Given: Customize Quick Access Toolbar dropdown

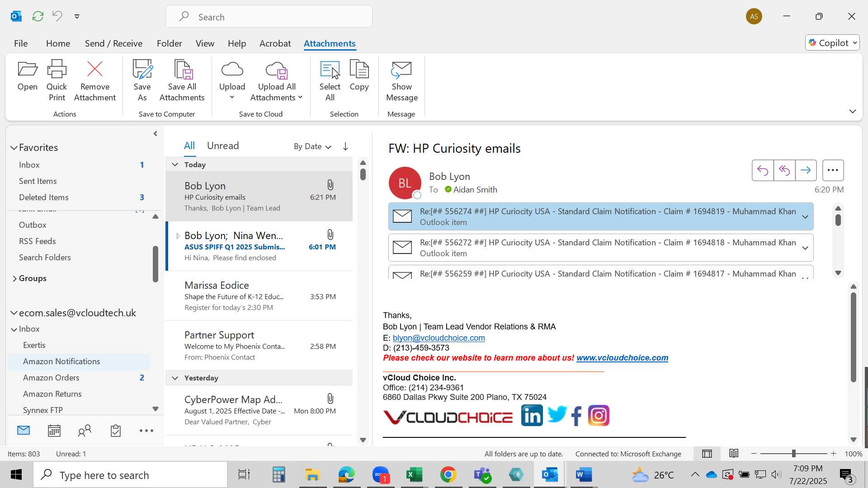Looking at the screenshot, I should 77,16.
